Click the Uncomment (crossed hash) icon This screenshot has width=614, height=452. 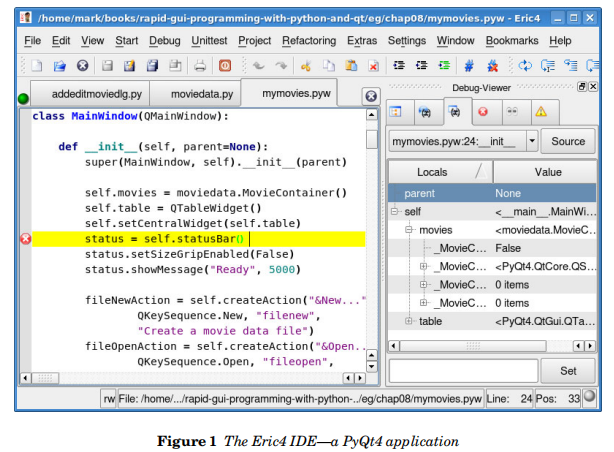[x=493, y=65]
